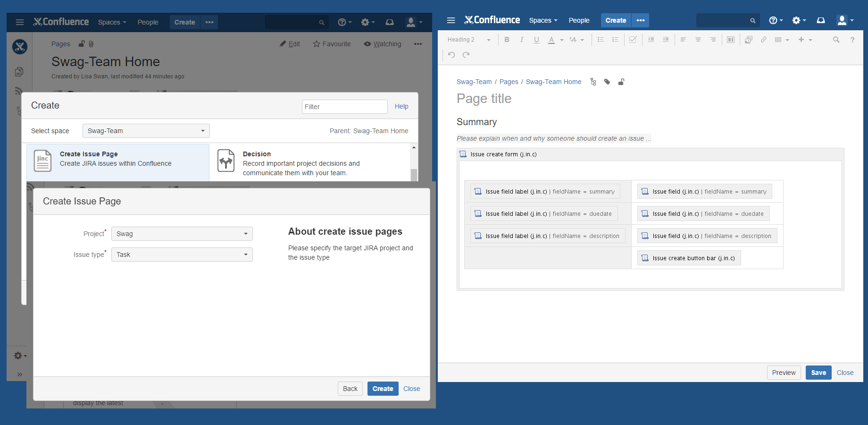Viewport: 868px width, 425px height.
Task: Preview the page in the editor
Action: 784,373
